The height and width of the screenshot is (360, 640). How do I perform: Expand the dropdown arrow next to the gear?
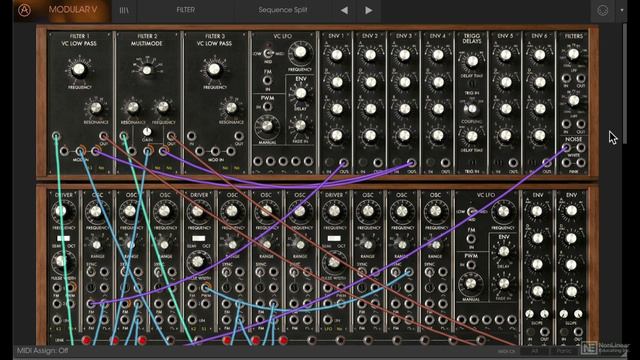tap(622, 10)
